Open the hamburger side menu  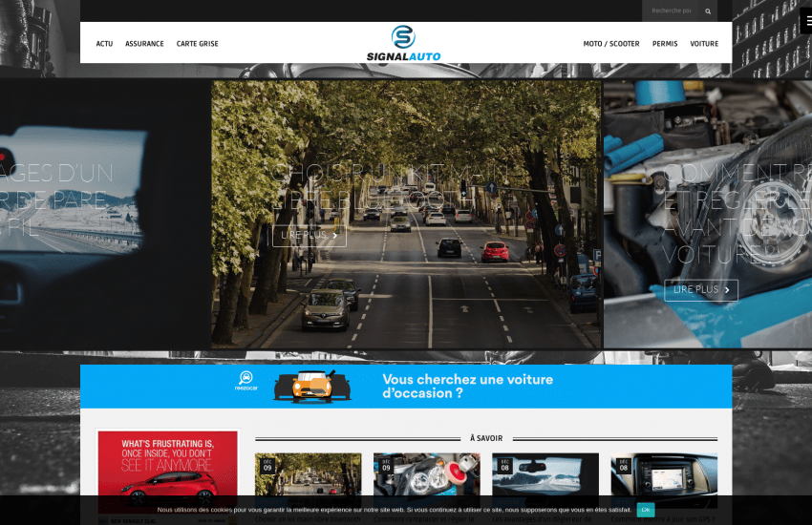804,25
